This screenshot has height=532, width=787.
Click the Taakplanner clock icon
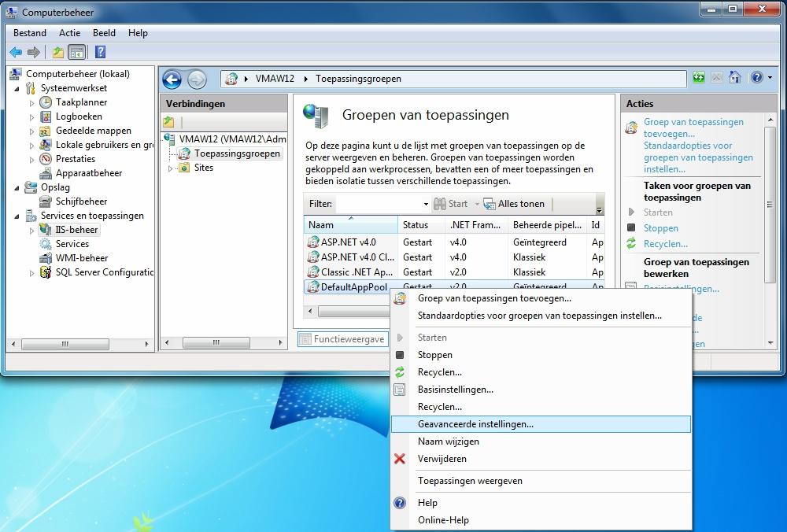[46, 102]
